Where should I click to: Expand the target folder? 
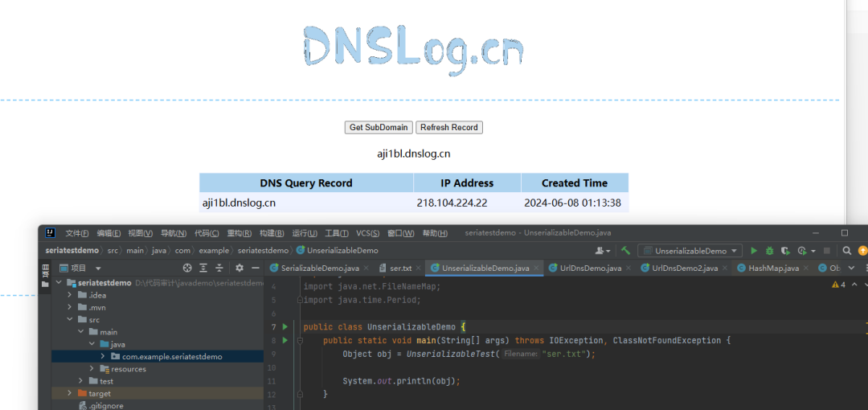[69, 393]
